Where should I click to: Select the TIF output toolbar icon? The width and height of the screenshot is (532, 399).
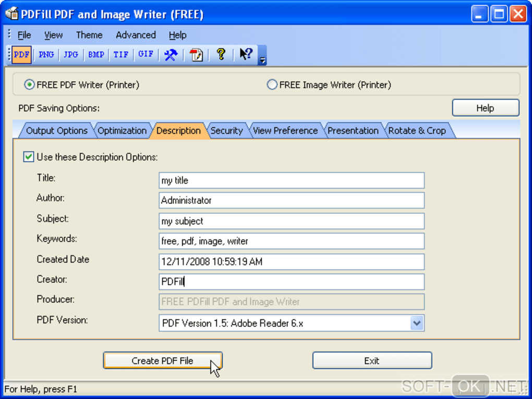(121, 55)
